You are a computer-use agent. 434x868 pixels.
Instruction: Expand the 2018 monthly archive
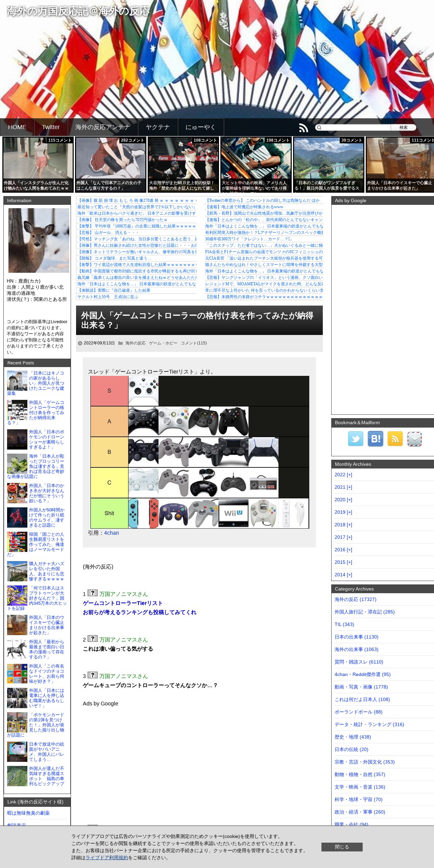(343, 525)
